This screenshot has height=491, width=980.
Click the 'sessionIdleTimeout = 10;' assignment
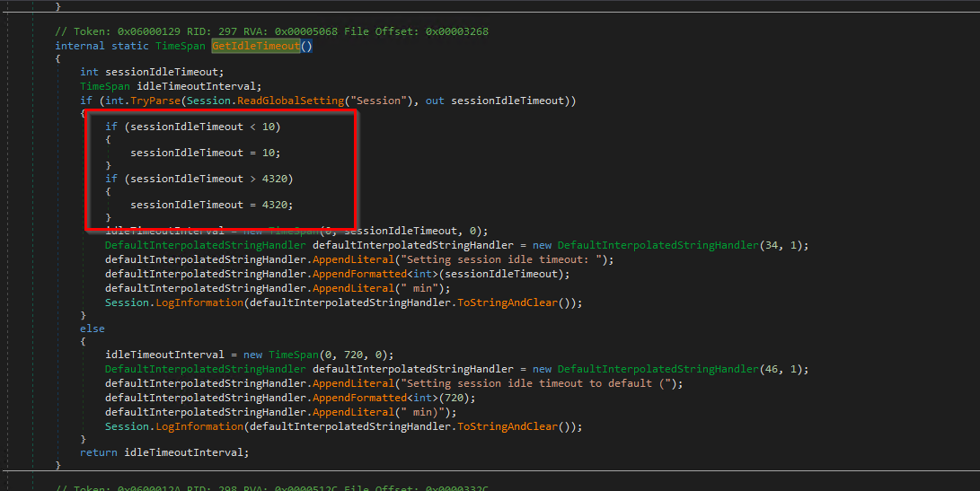[x=206, y=153]
